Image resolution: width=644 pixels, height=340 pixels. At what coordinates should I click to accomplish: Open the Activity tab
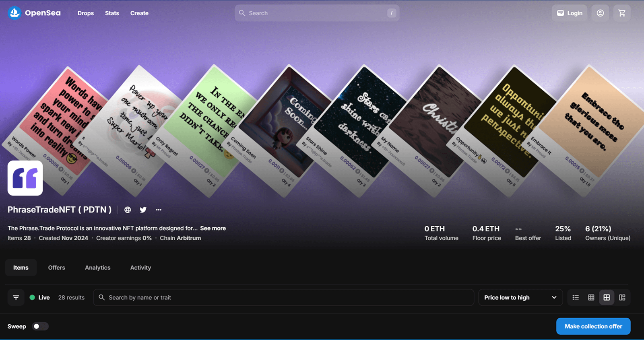[x=140, y=268]
